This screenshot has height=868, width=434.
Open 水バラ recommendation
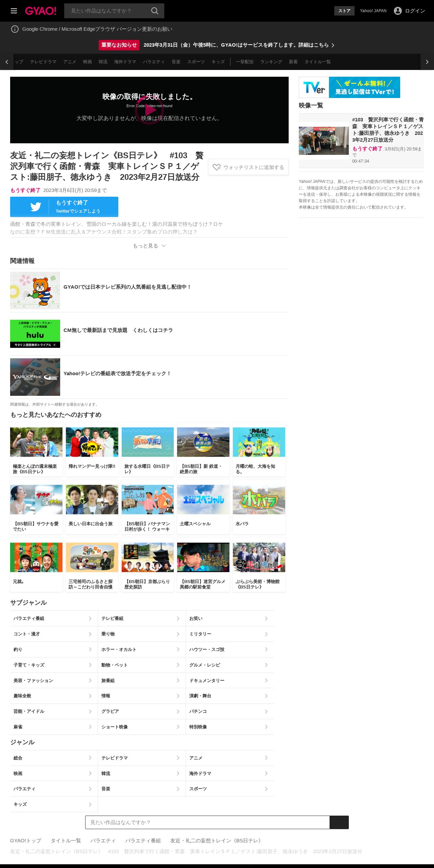pyautogui.click(x=259, y=507)
